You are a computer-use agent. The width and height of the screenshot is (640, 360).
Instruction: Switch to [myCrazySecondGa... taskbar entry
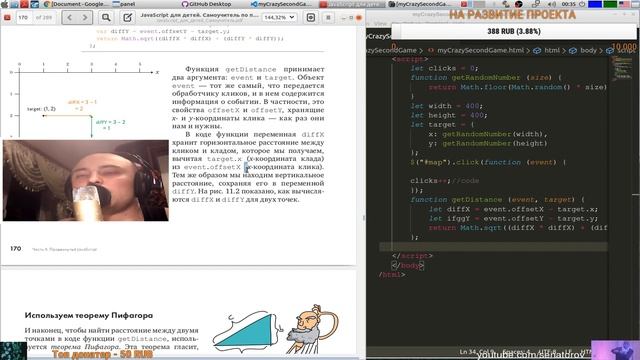419,4
